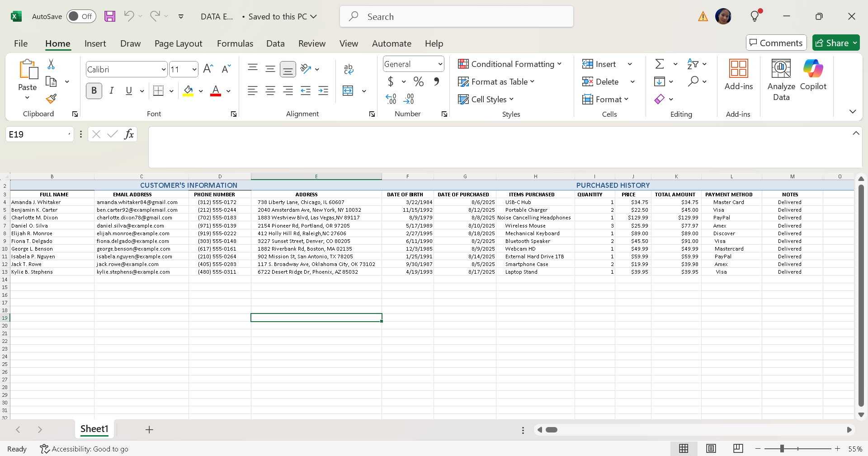Image resolution: width=868 pixels, height=456 pixels.
Task: Switch to the Insert tab
Action: coord(95,43)
